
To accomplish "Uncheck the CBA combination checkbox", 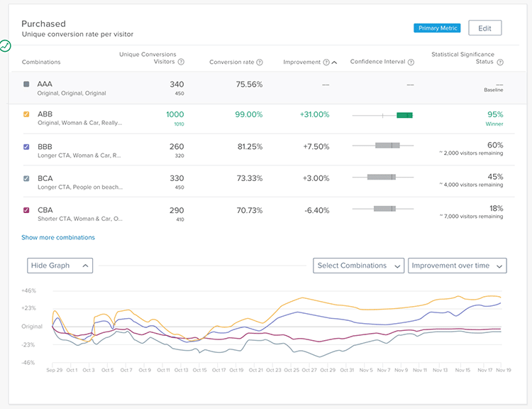I will [x=26, y=210].
